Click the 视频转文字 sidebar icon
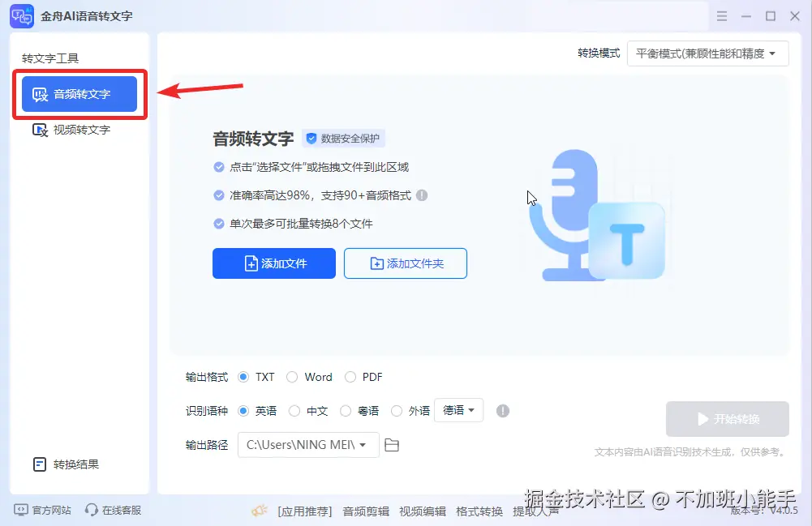 (40, 130)
